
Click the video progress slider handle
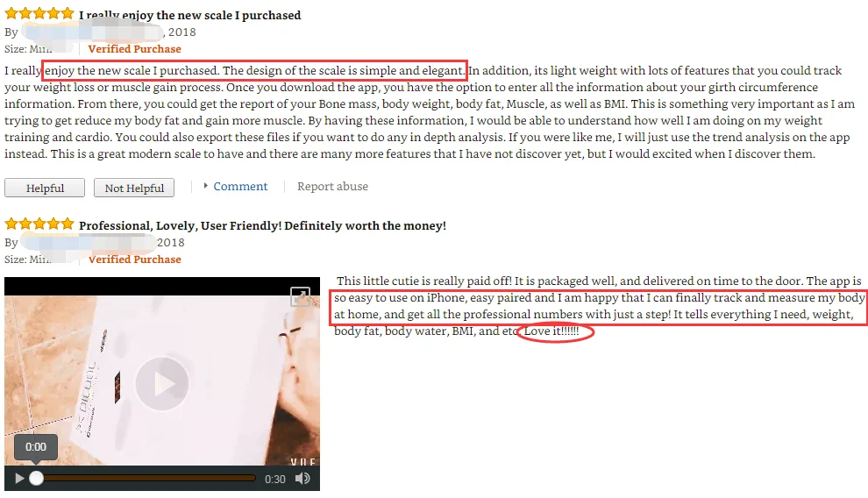36,478
